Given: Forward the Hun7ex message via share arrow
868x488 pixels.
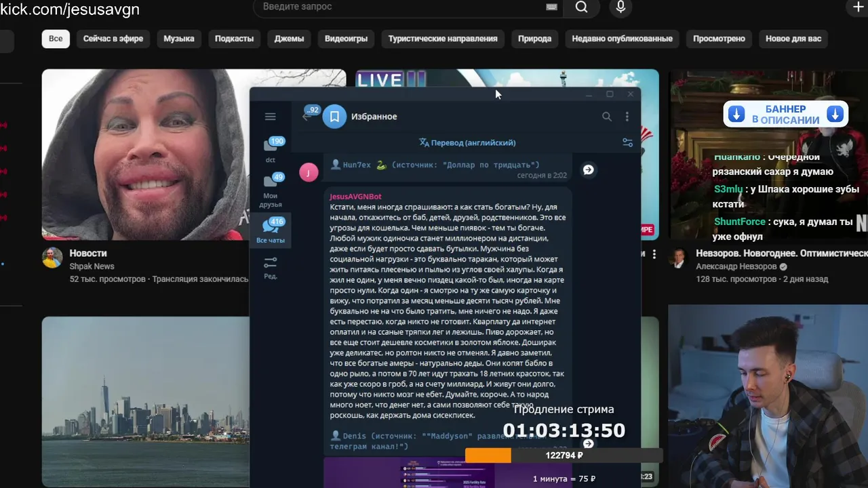Looking at the screenshot, I should pos(589,169).
